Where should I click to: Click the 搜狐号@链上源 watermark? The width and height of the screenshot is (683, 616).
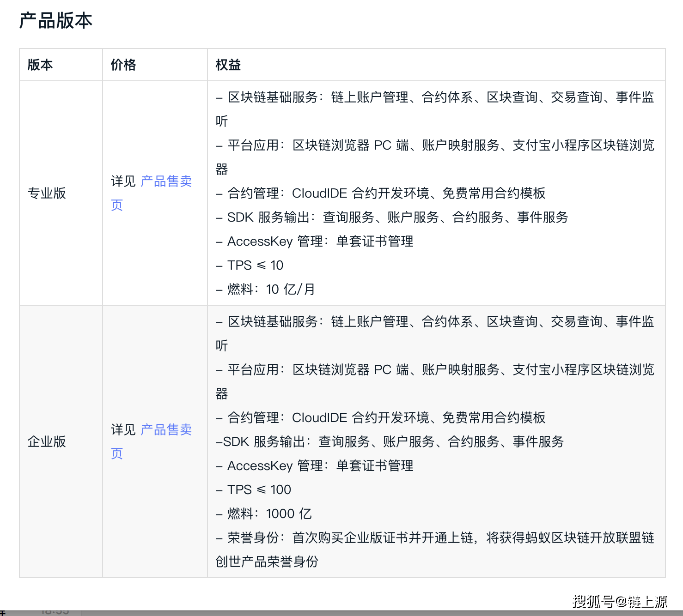pyautogui.click(x=620, y=601)
